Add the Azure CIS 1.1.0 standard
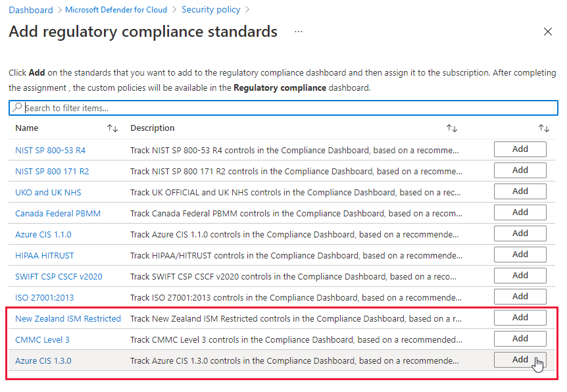 pyautogui.click(x=520, y=233)
